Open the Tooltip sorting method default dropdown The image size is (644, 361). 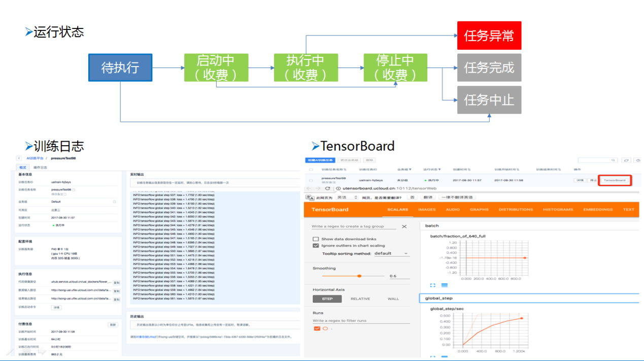pyautogui.click(x=392, y=253)
